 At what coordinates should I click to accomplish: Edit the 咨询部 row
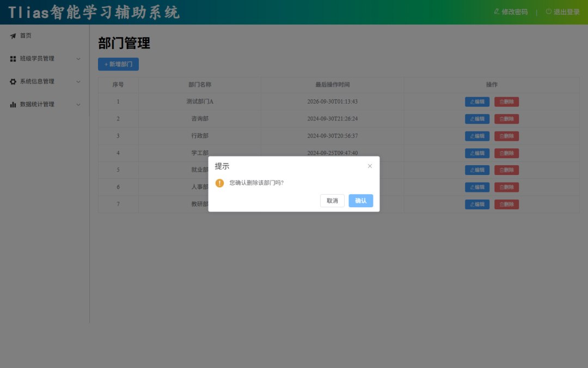(x=477, y=119)
